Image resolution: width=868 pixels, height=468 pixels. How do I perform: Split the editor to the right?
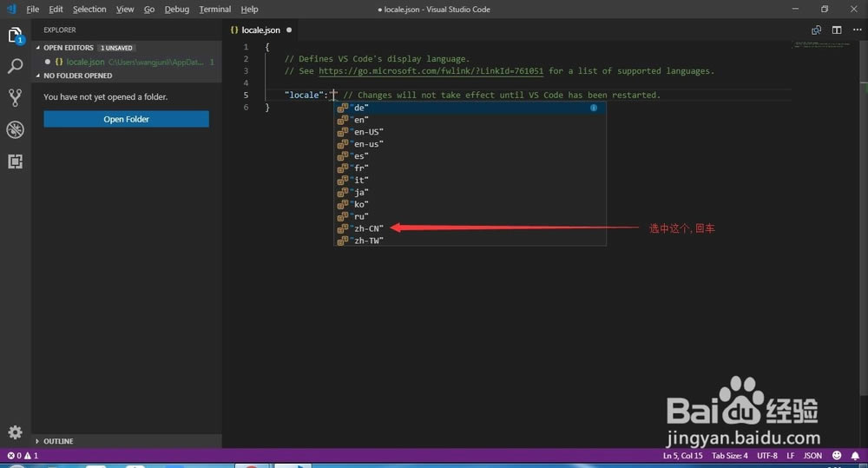pyautogui.click(x=837, y=30)
